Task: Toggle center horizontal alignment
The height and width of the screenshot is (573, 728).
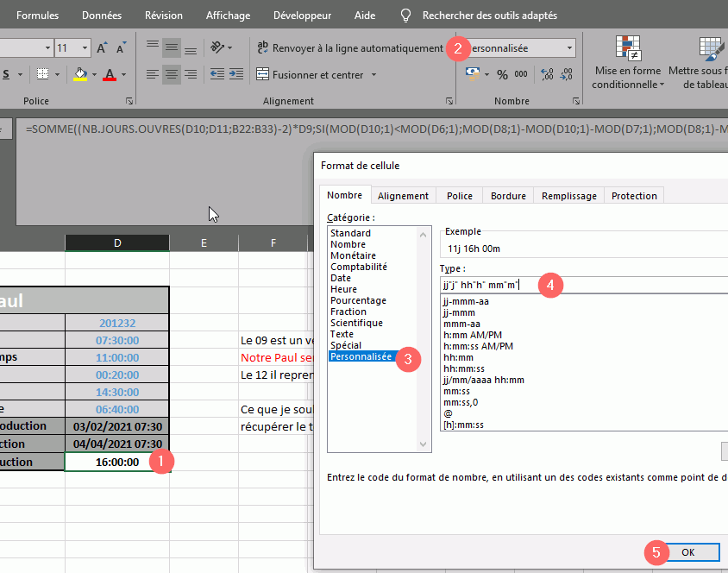Action: click(172, 75)
